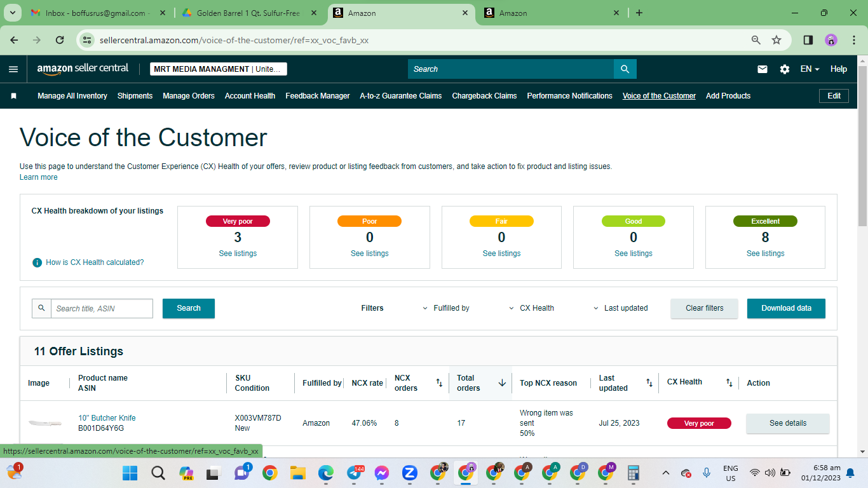Expand the Fulfilled by filter

[x=446, y=308]
